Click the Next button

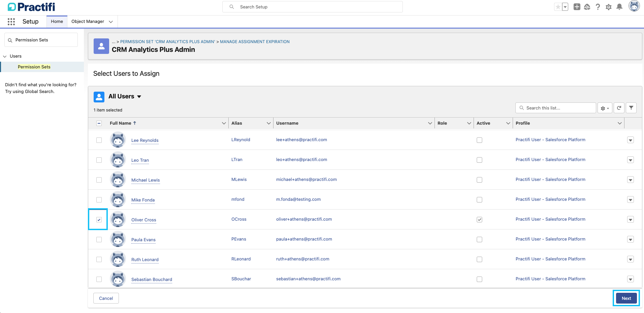click(x=626, y=298)
